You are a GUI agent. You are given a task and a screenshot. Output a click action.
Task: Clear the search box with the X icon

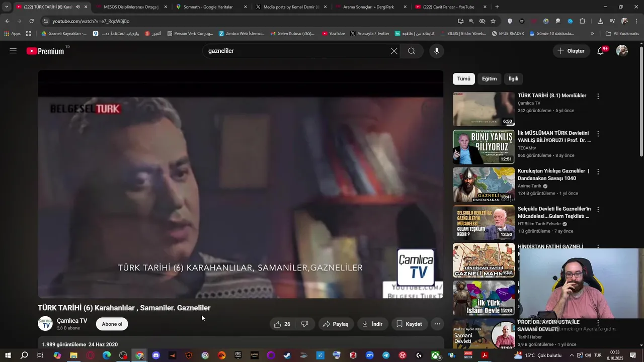[394, 51]
